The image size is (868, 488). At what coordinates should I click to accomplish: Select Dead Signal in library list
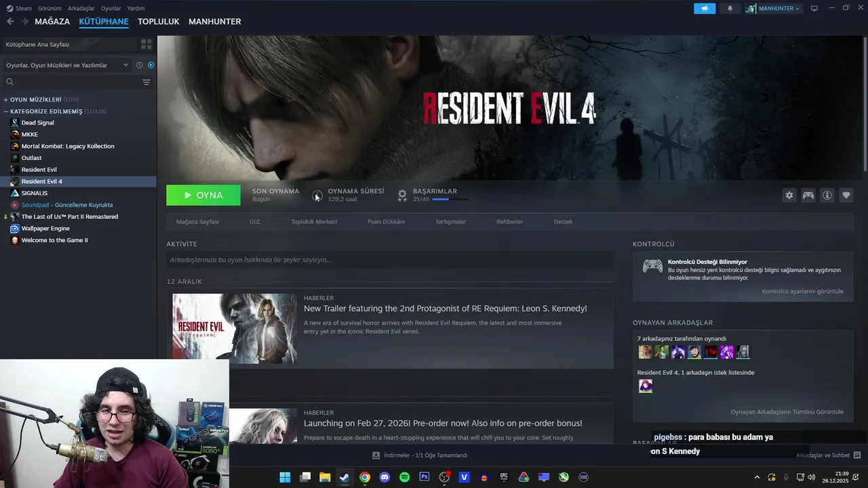[37, 123]
